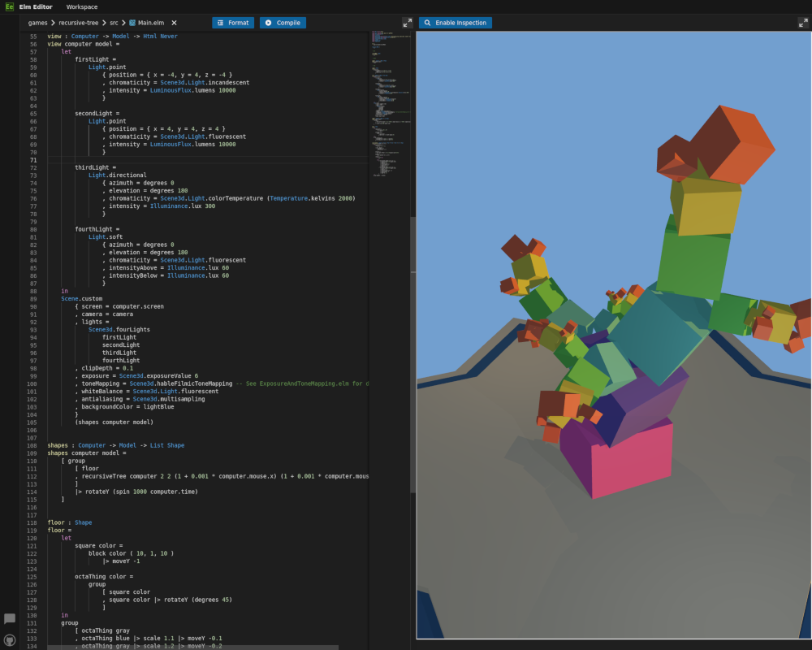Open the Main.elm tab
The width and height of the screenshot is (812, 650).
tap(152, 23)
